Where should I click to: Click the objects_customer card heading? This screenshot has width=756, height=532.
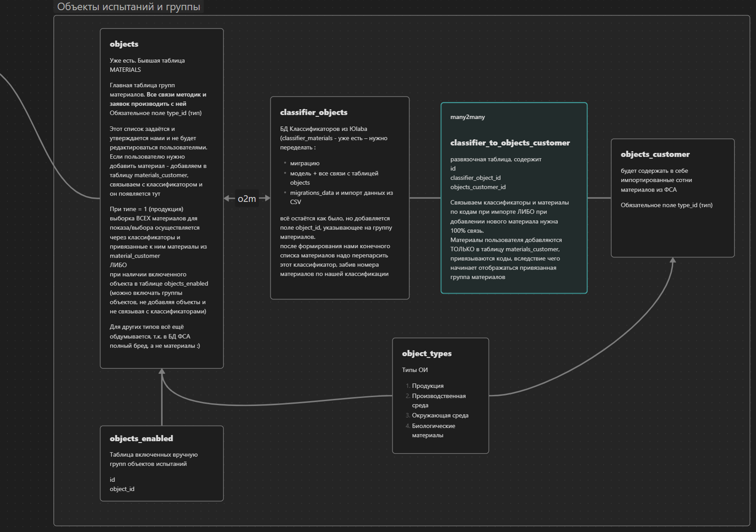(x=655, y=154)
